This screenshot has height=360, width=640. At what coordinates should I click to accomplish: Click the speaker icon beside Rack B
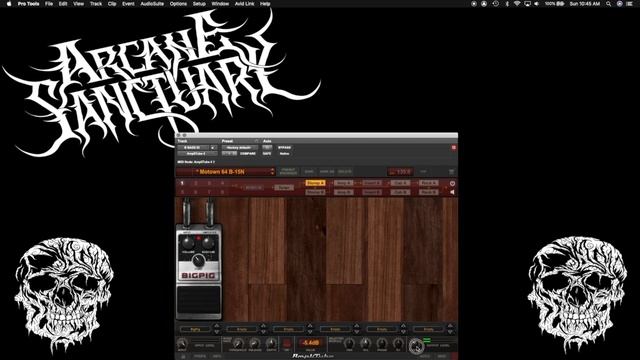452,192
